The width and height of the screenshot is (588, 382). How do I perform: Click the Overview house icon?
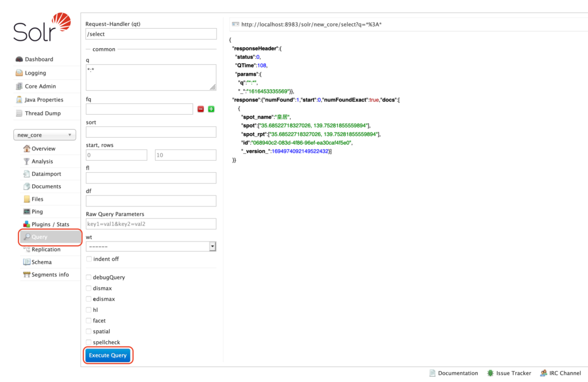pos(26,149)
